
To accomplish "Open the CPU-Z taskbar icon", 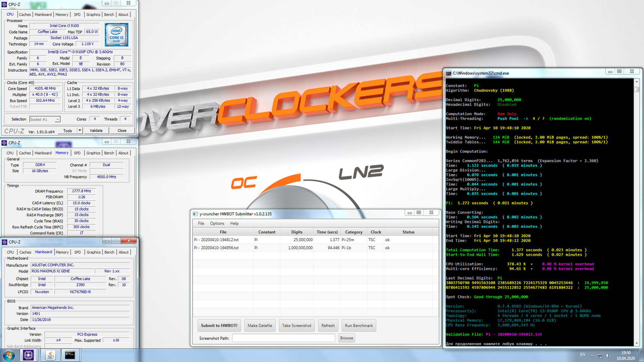I will pyautogui.click(x=29, y=355).
